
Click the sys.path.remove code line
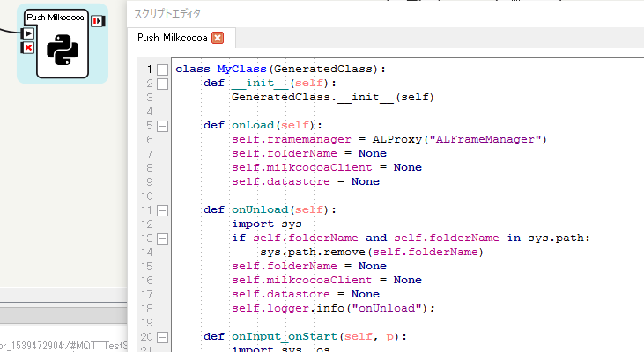pyautogui.click(x=370, y=252)
